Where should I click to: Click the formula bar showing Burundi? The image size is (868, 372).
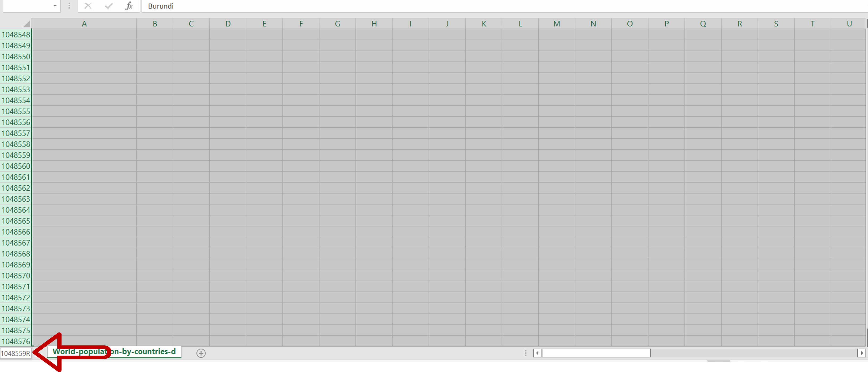coord(303,6)
